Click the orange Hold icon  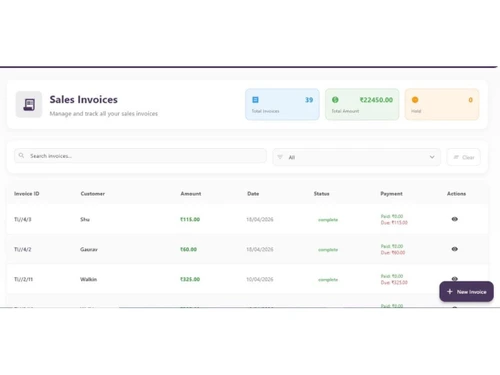(415, 100)
